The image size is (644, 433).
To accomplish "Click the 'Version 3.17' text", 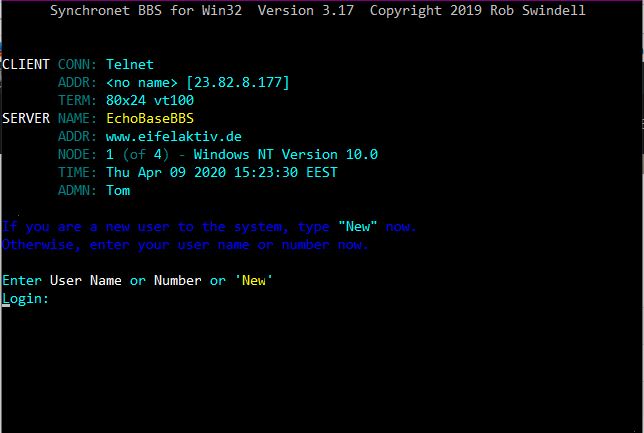I will pos(305,10).
